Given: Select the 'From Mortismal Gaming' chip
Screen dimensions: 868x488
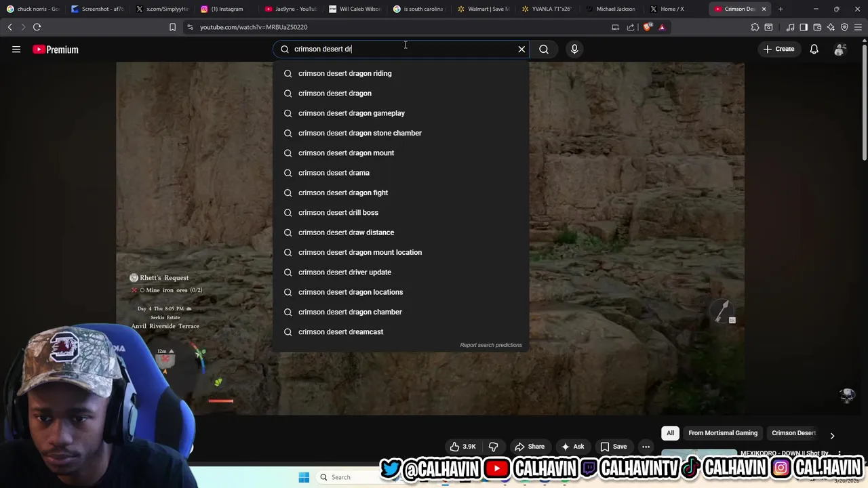Looking at the screenshot, I should [x=723, y=433].
